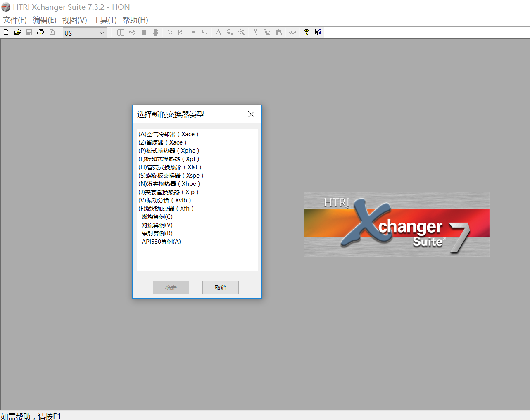Close the 选择新的交换器类型 dialog
This screenshot has height=420, width=530.
pos(251,114)
